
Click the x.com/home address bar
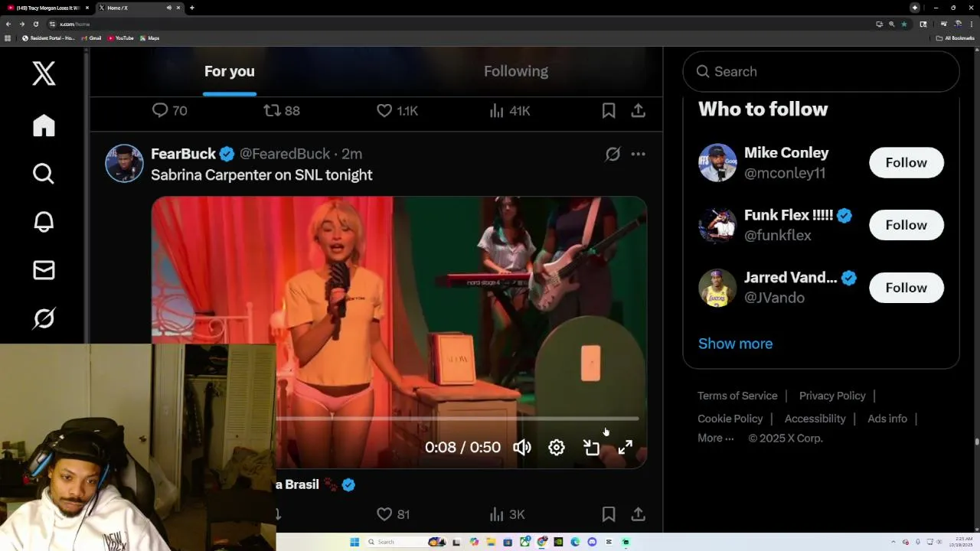pos(459,24)
